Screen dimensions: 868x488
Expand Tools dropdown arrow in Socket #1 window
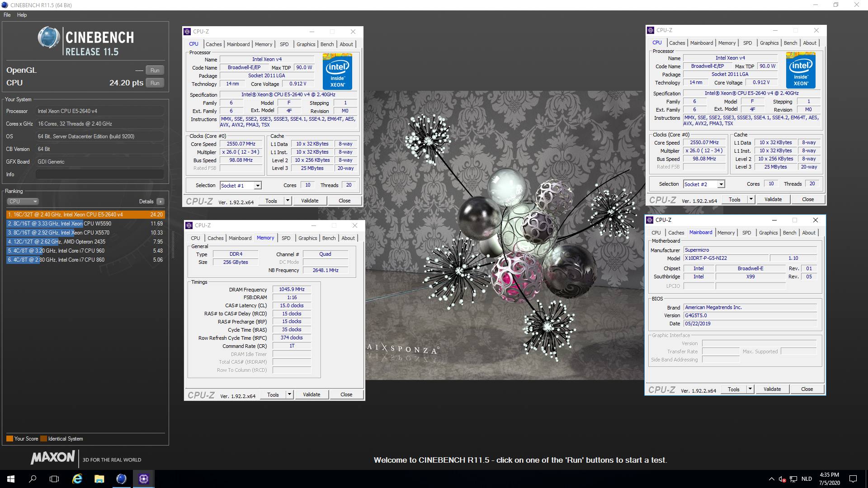288,201
